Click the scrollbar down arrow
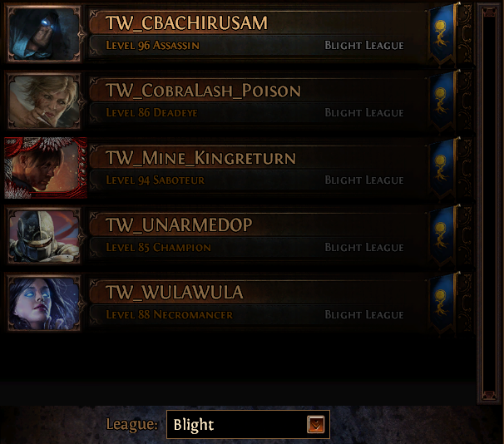 click(489, 395)
